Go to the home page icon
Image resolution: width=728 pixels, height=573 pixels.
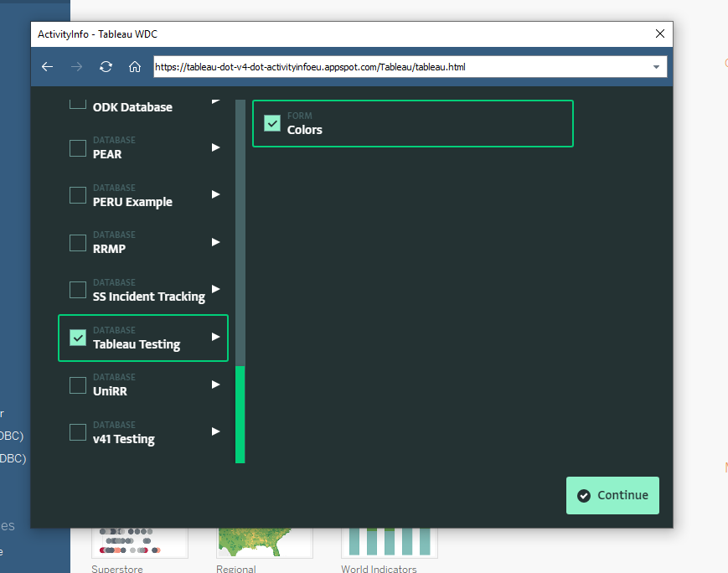[x=135, y=67]
